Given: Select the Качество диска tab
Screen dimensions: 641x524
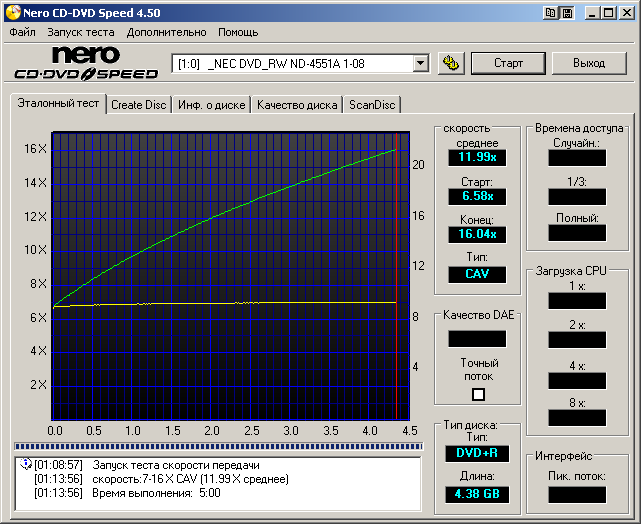Looking at the screenshot, I should 296,105.
